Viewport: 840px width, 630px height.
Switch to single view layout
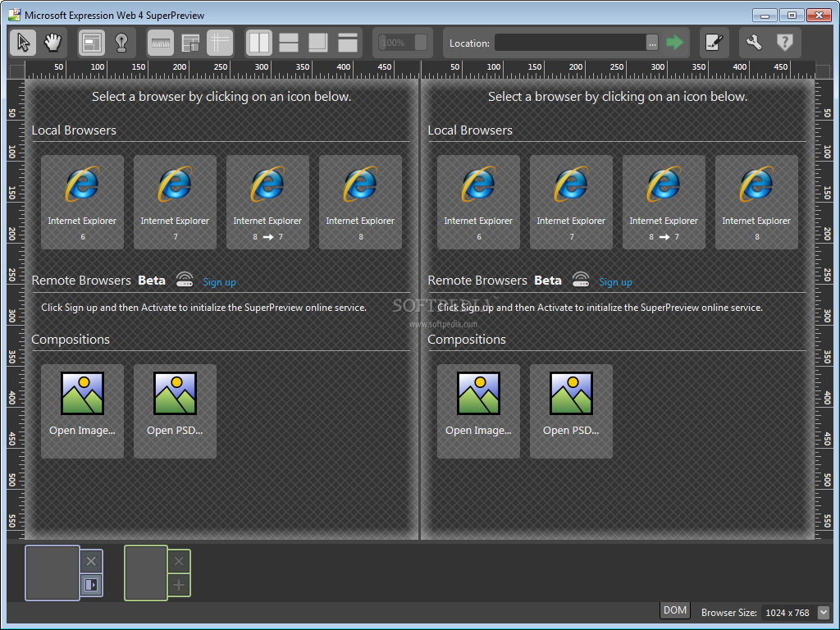pyautogui.click(x=348, y=43)
